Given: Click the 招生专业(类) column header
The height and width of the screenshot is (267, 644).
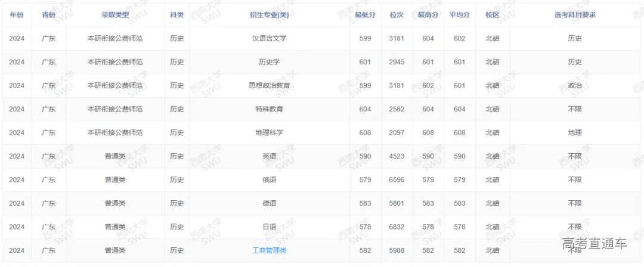Looking at the screenshot, I should coord(270,14).
